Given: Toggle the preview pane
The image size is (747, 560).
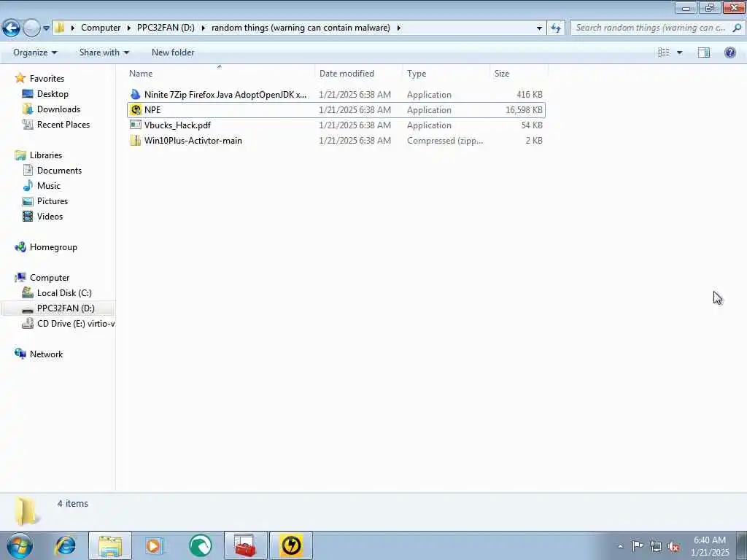Looking at the screenshot, I should (x=704, y=52).
